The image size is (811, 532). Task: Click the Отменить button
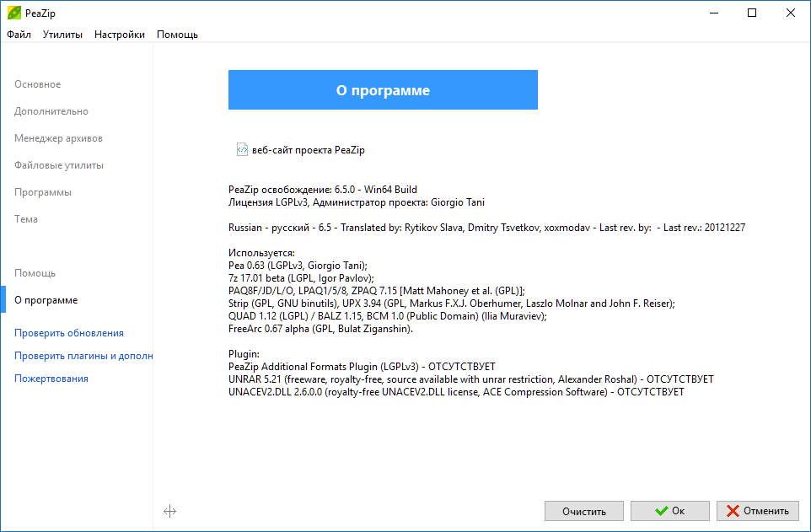pos(758,511)
